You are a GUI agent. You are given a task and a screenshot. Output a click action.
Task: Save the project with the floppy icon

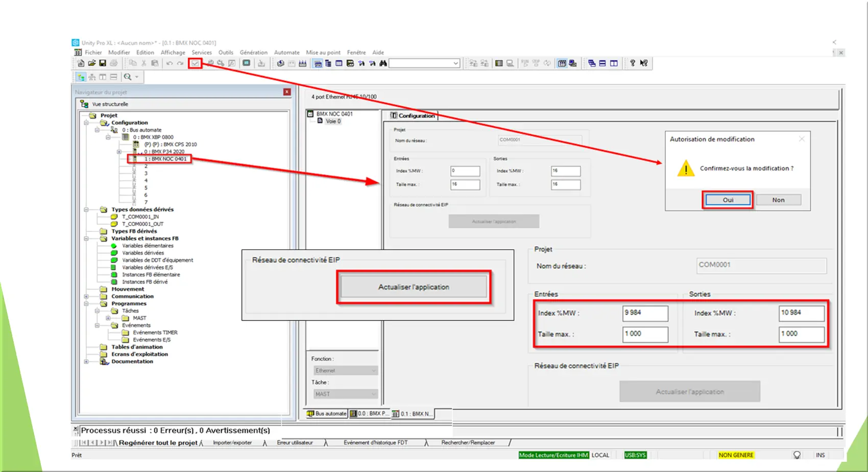click(x=103, y=63)
